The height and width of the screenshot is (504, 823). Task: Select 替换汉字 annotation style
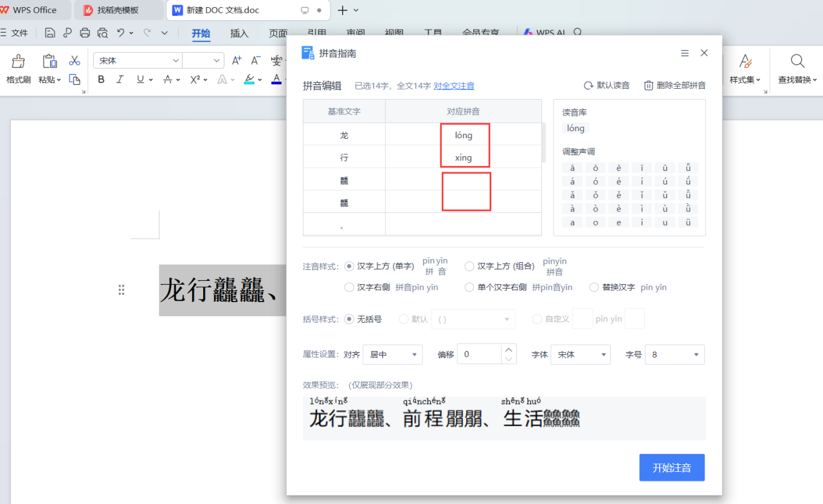(594, 287)
